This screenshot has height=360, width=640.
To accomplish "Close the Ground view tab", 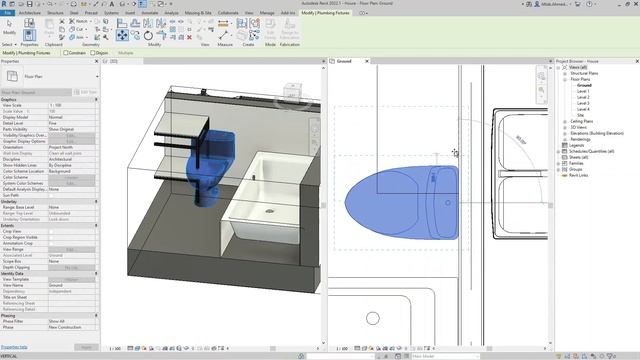I will [367, 61].
